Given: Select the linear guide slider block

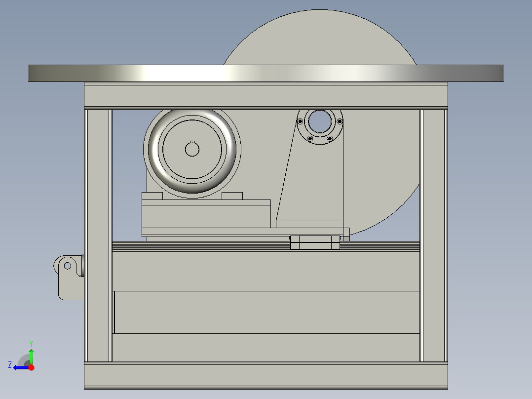Looking at the screenshot, I should 315,242.
